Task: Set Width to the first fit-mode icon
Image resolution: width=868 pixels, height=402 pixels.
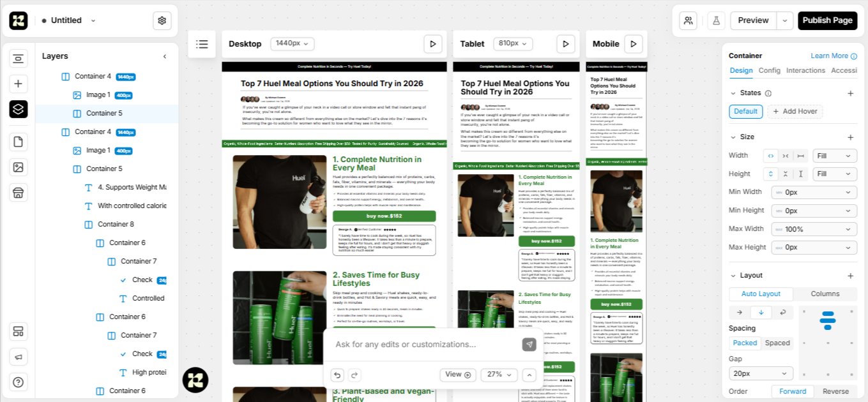Action: 770,156
